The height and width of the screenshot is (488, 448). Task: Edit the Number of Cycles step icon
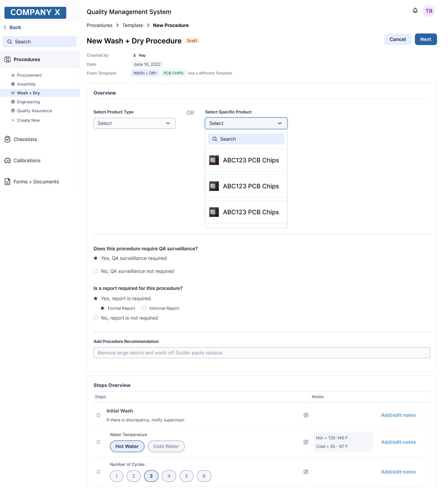pyautogui.click(x=306, y=472)
